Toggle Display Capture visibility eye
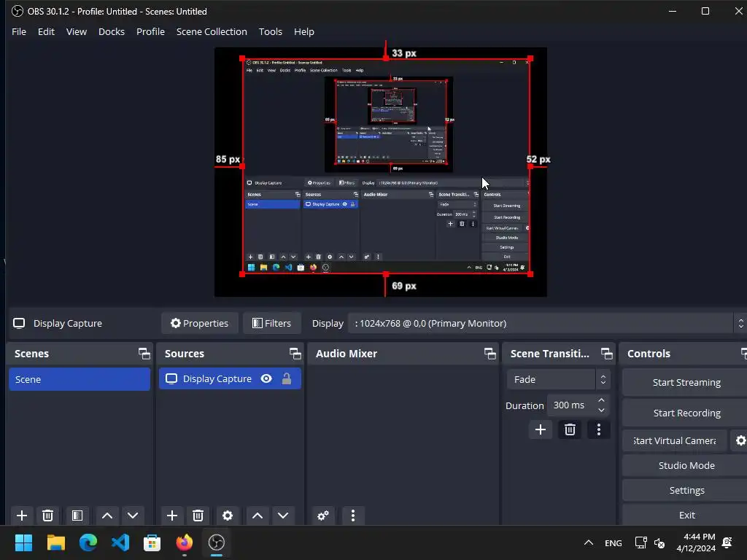 pos(266,378)
